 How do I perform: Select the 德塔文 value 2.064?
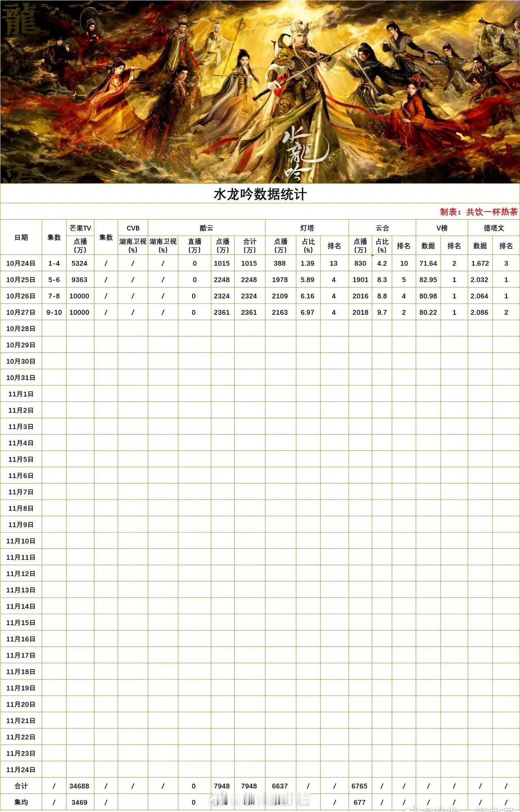click(x=480, y=296)
